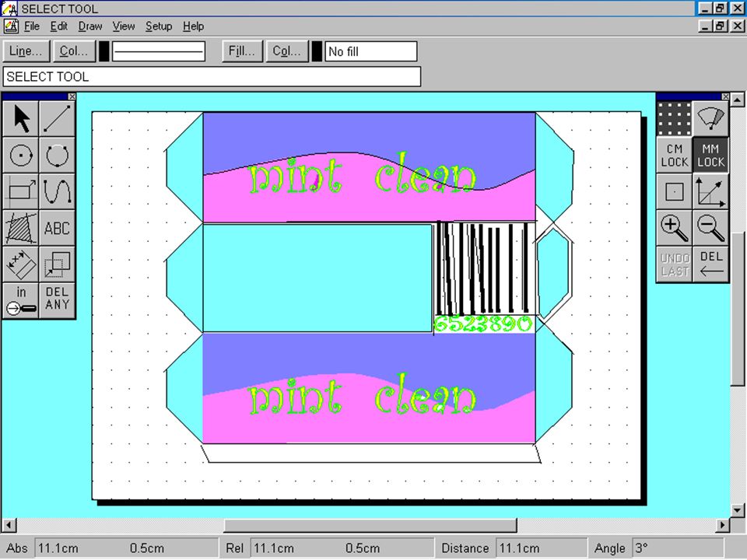Click the line style preview box

point(159,51)
